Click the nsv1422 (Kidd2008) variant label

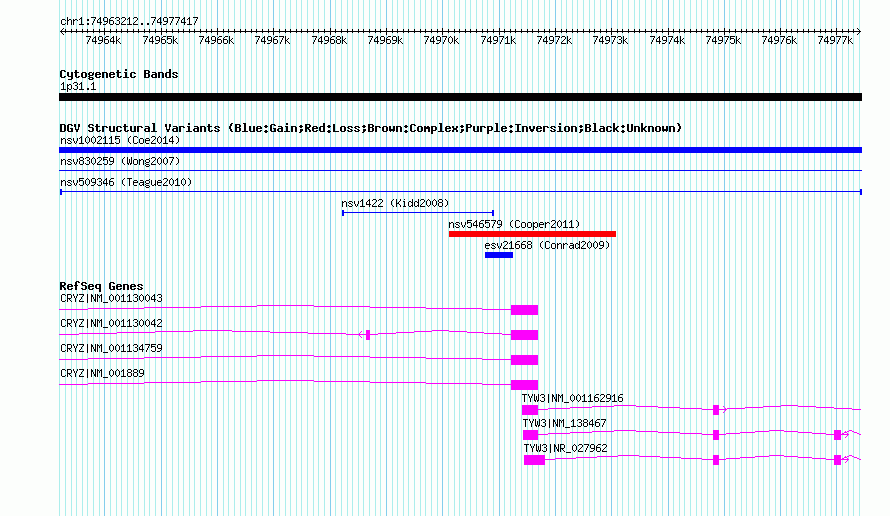tap(395, 203)
